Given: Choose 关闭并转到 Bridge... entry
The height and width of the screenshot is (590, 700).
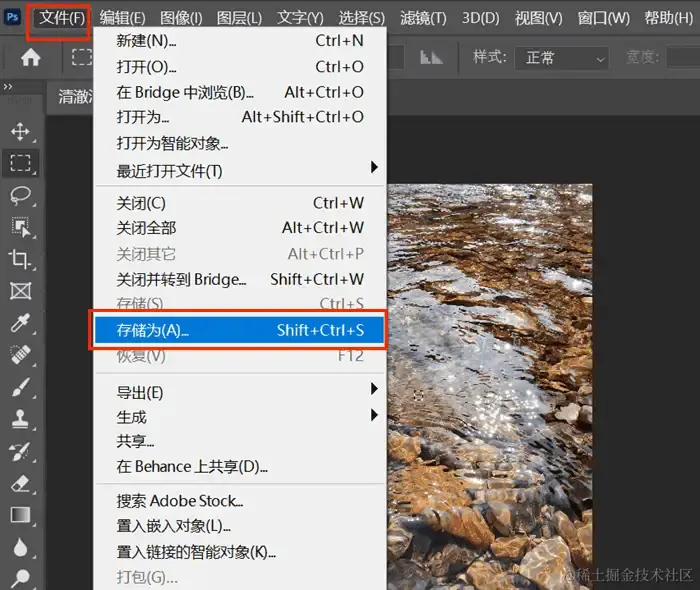Looking at the screenshot, I should tap(240, 279).
